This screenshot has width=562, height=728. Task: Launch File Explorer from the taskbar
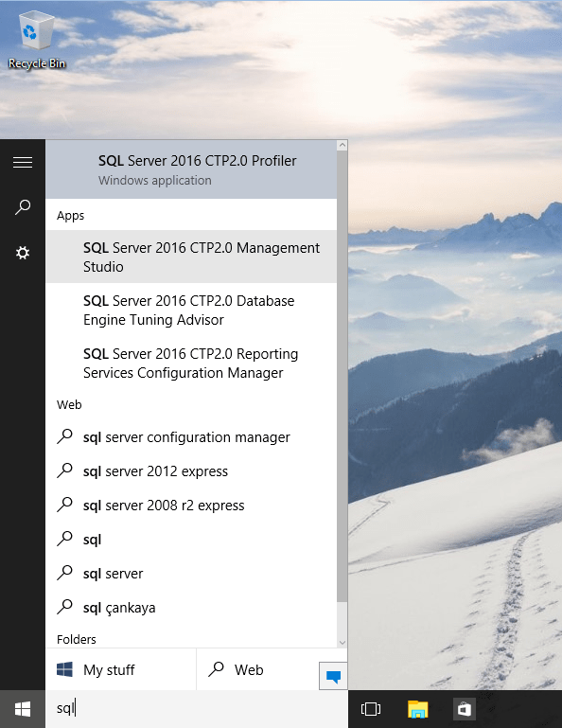pos(417,709)
